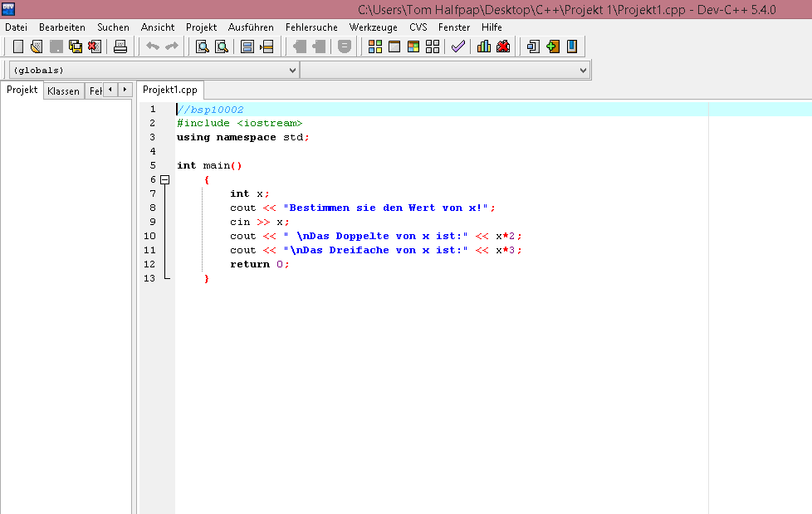This screenshot has height=514, width=812.
Task: Click the right arrow to show more sidebar tabs
Action: pyautogui.click(x=125, y=90)
